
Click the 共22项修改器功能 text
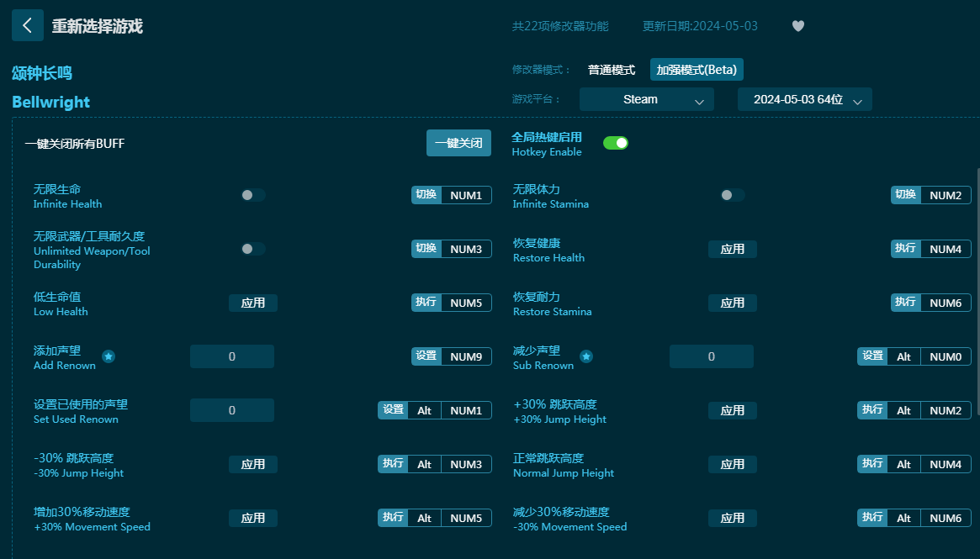[560, 26]
